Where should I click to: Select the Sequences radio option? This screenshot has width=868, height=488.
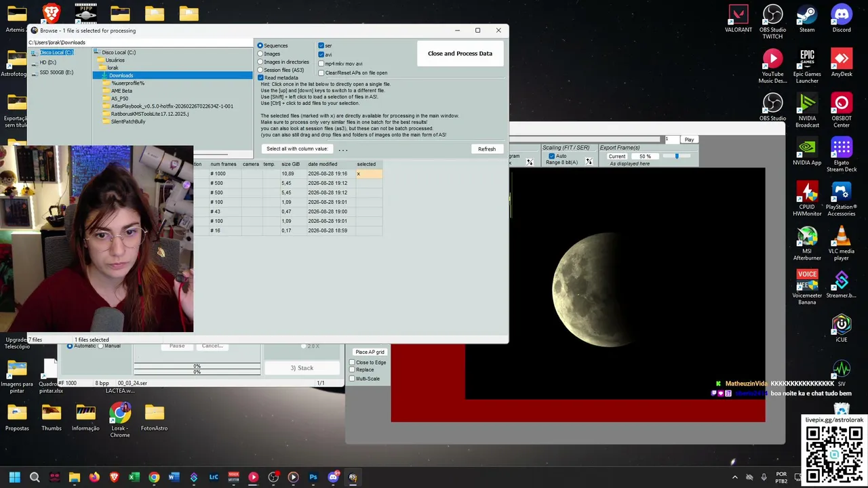coord(260,45)
